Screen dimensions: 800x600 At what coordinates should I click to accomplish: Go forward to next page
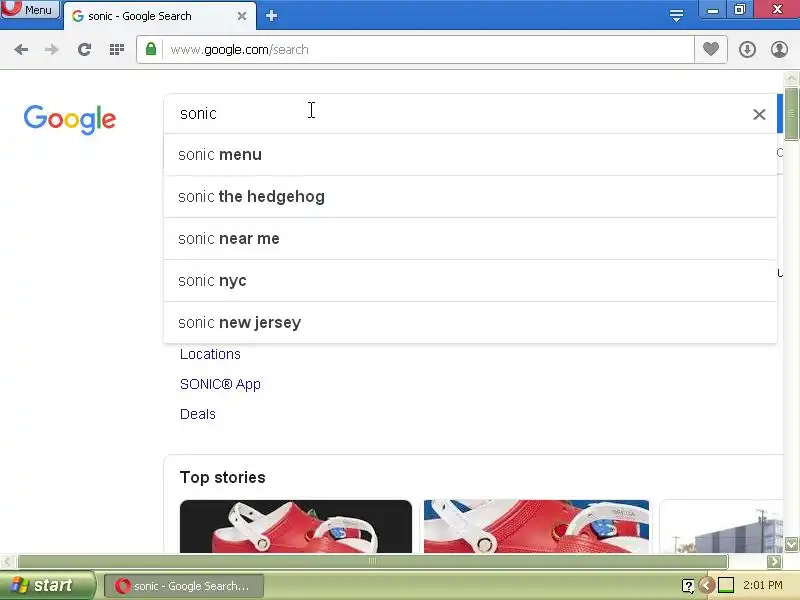coord(52,49)
